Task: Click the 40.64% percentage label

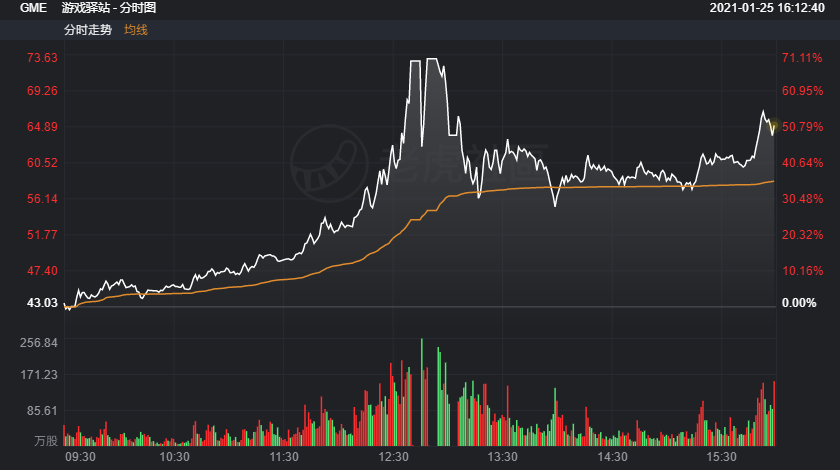Action: 802,162
